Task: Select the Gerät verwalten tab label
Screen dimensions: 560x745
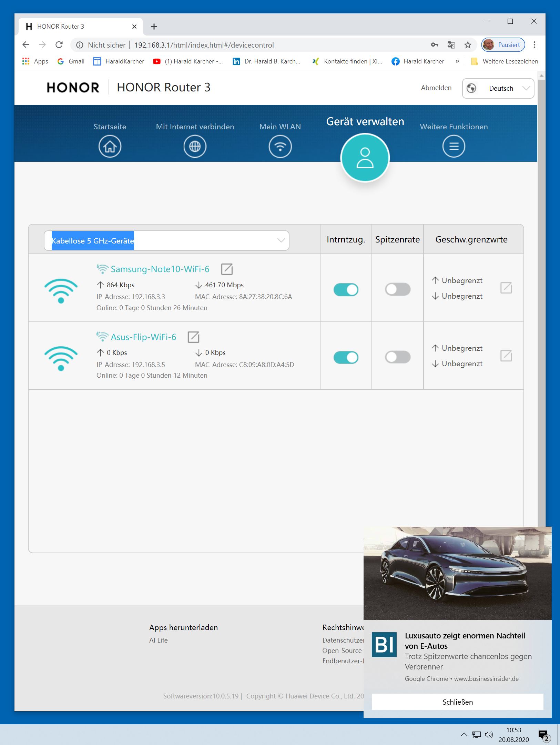Action: click(365, 121)
